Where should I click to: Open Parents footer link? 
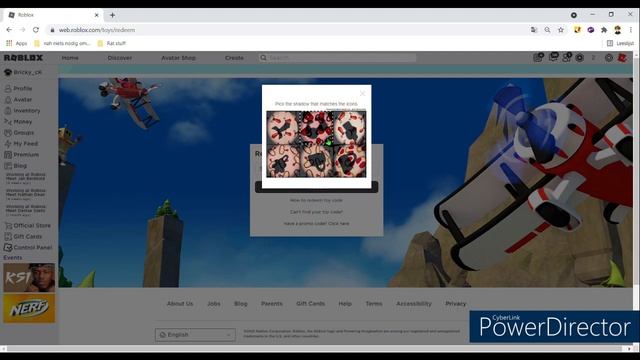pyautogui.click(x=272, y=304)
